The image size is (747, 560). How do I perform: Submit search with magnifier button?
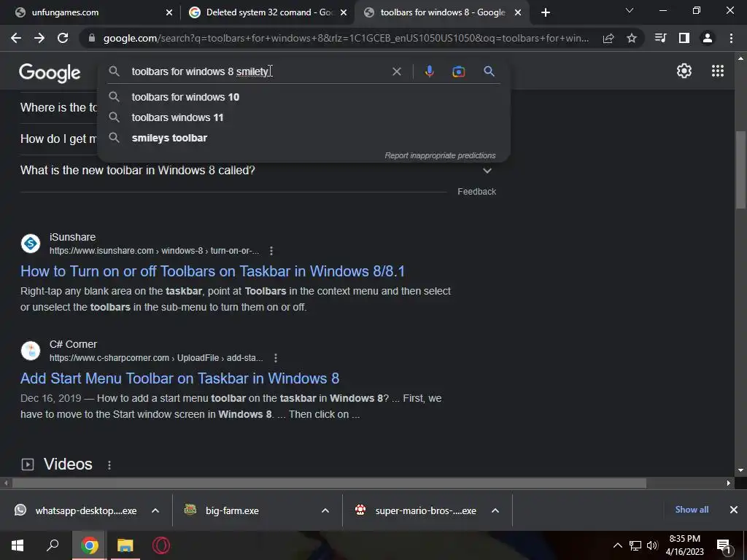pyautogui.click(x=489, y=71)
